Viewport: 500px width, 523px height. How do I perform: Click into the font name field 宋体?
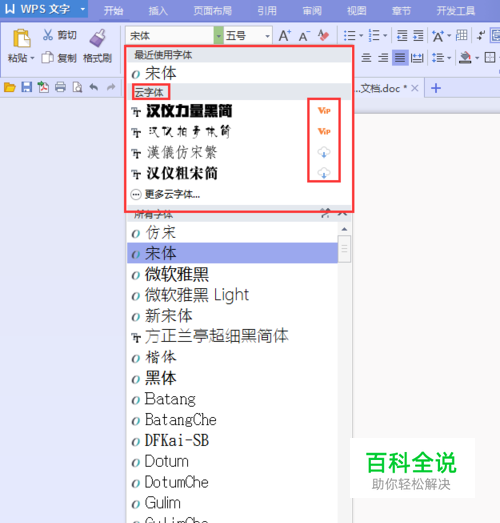coord(169,35)
